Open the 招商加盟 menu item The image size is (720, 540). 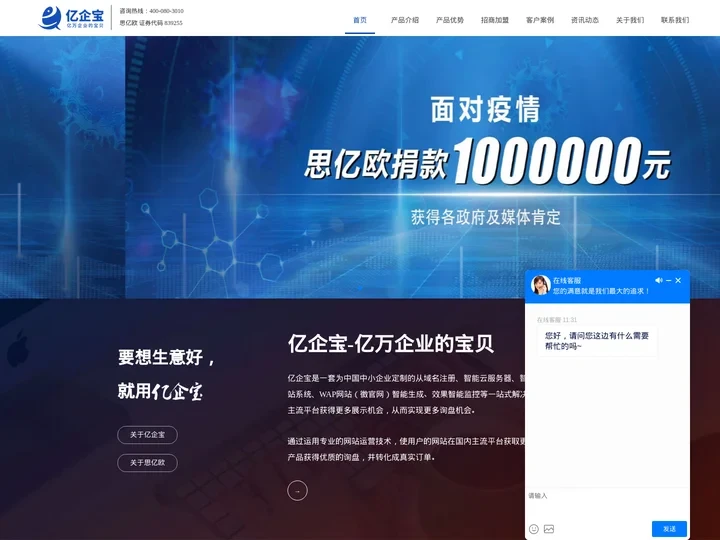point(495,20)
